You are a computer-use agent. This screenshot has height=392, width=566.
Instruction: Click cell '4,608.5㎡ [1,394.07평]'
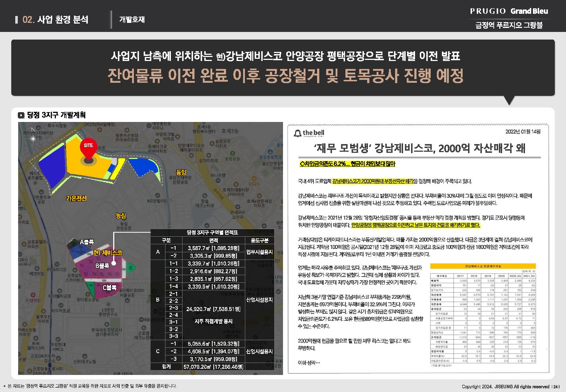(214, 351)
